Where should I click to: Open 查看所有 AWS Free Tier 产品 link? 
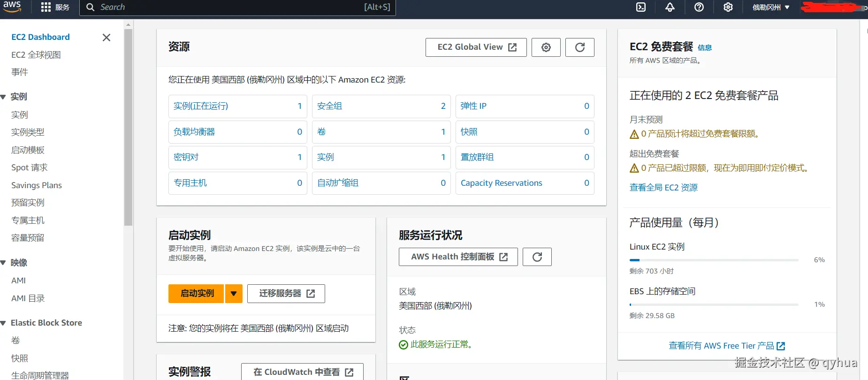pyautogui.click(x=727, y=346)
